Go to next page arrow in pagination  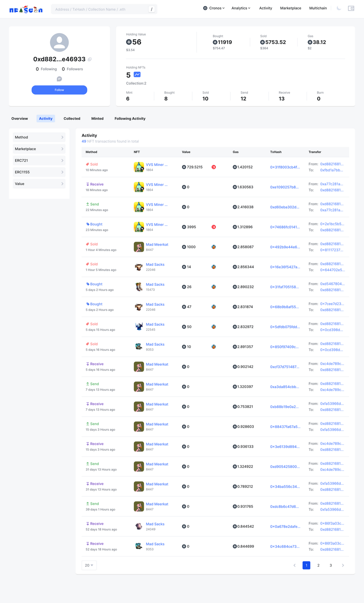[343, 565]
